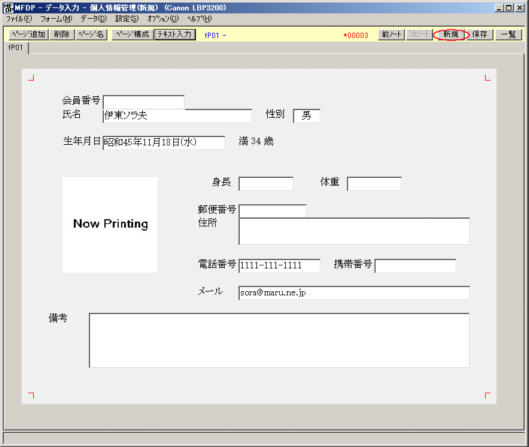
Task: Switch to the fP01 page tab
Action: pyautogui.click(x=16, y=48)
